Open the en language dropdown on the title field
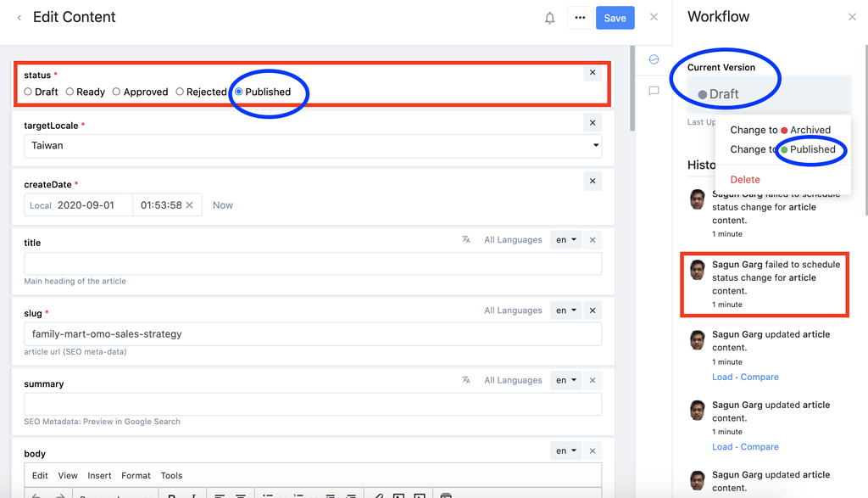Image resolution: width=868 pixels, height=498 pixels. (565, 239)
